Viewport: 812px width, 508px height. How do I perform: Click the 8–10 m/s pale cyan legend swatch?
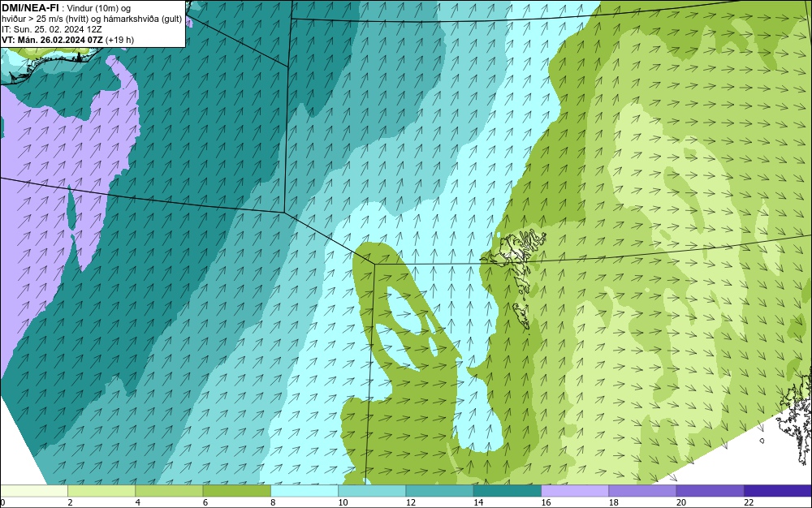coord(304,490)
